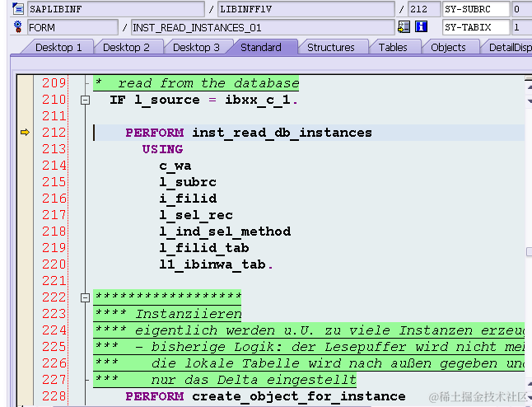Click the FORM event type gear icon
The height and width of the screenshot is (407, 532).
pos(17,27)
